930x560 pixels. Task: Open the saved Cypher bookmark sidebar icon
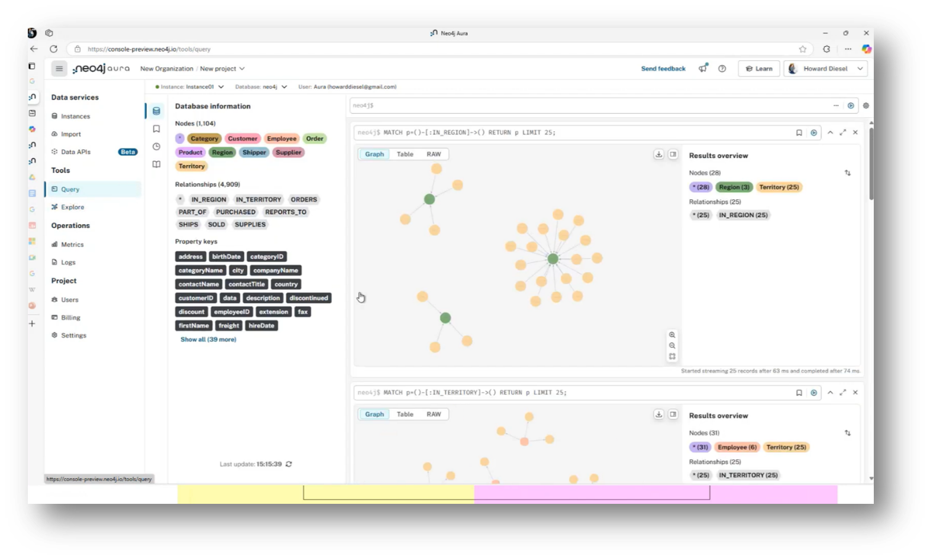pos(156,129)
